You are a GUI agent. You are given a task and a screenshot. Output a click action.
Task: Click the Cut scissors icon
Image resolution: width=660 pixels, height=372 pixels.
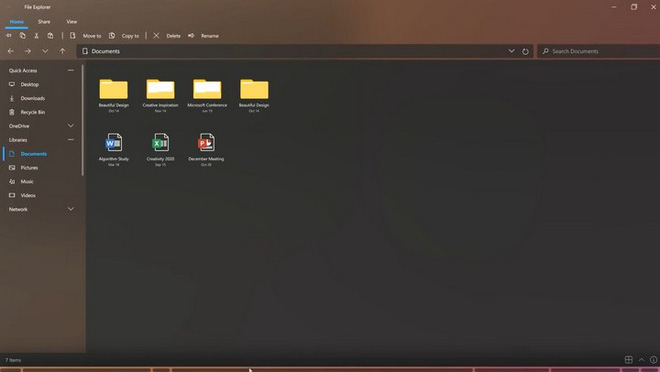[37, 36]
